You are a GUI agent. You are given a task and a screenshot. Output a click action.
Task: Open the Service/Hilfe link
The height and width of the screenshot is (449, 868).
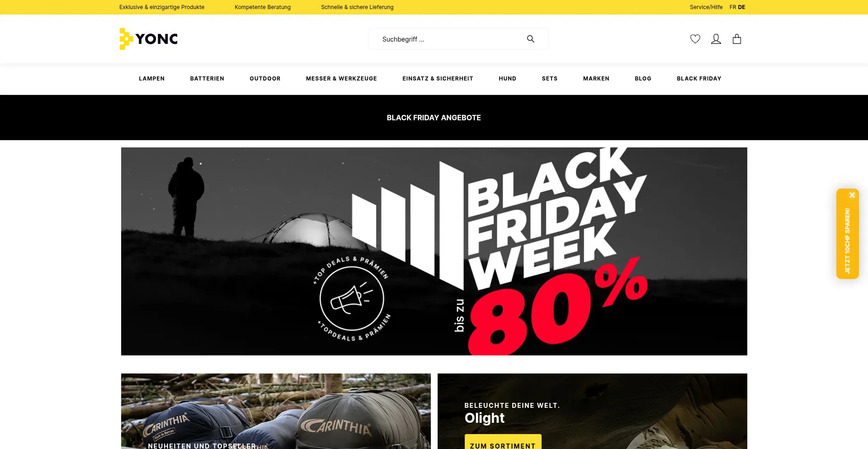tap(706, 7)
